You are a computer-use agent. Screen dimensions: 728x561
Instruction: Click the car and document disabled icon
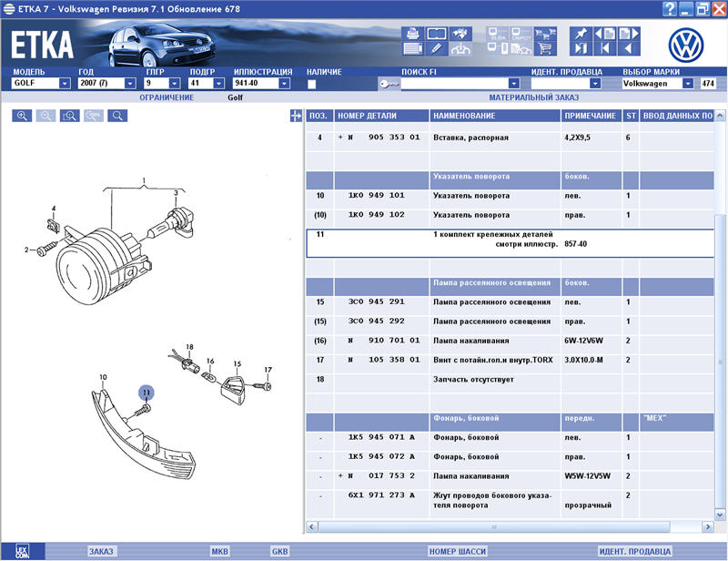(x=521, y=48)
